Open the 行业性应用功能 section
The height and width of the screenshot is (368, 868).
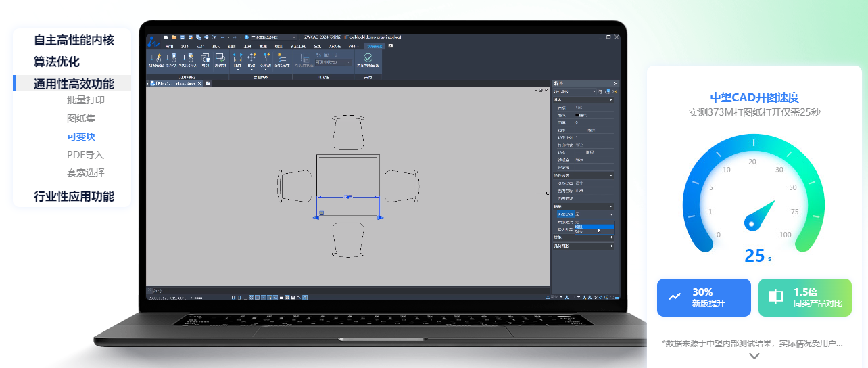74,196
